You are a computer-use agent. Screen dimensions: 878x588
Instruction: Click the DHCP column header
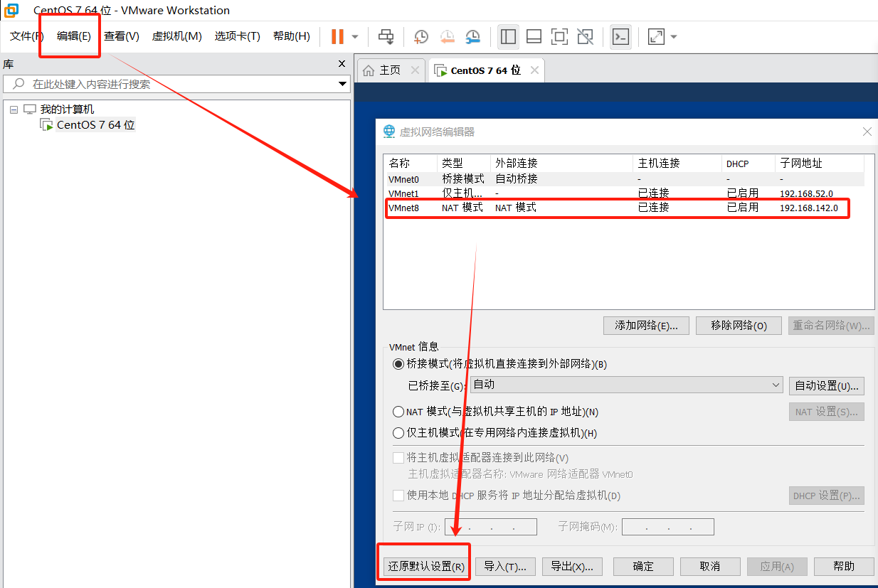tap(749, 164)
